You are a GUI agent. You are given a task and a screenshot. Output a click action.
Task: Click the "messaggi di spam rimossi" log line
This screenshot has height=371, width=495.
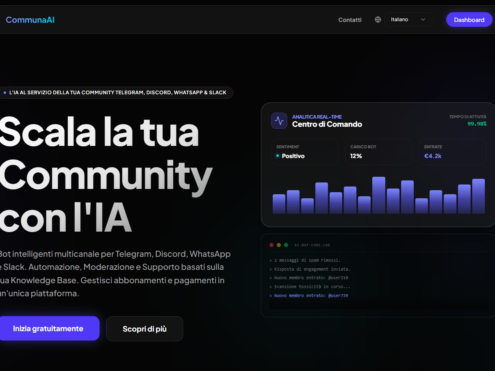pyautogui.click(x=305, y=260)
